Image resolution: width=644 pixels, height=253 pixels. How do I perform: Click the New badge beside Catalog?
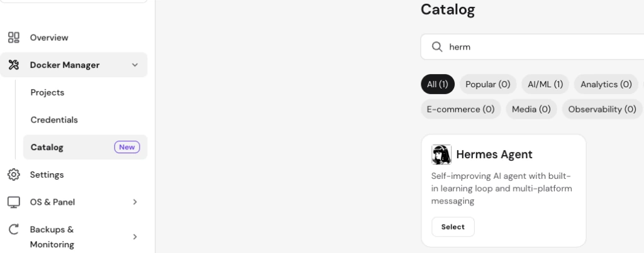[127, 147]
